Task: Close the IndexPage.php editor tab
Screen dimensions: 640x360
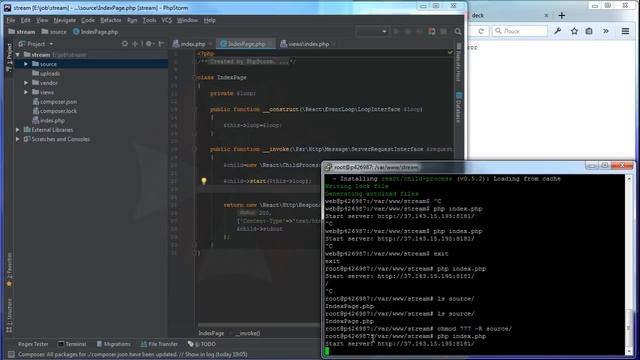Action: 270,44
